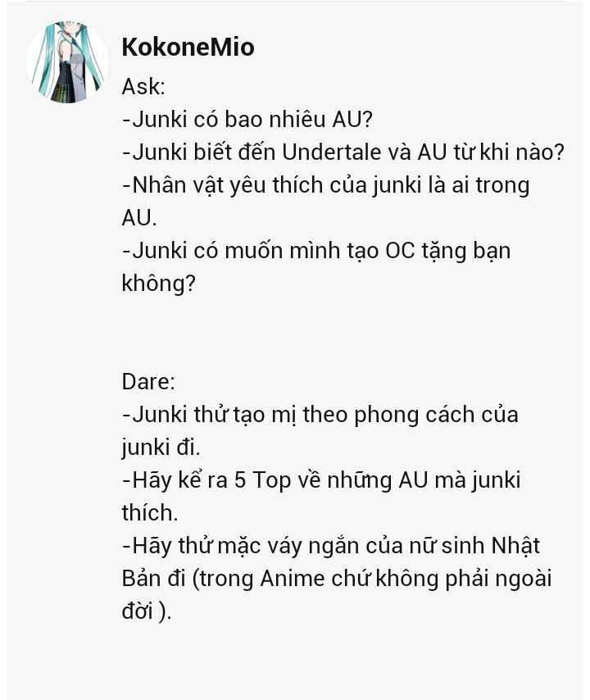
Task: Click the standalone 'AU.' text line
Action: 139,218
